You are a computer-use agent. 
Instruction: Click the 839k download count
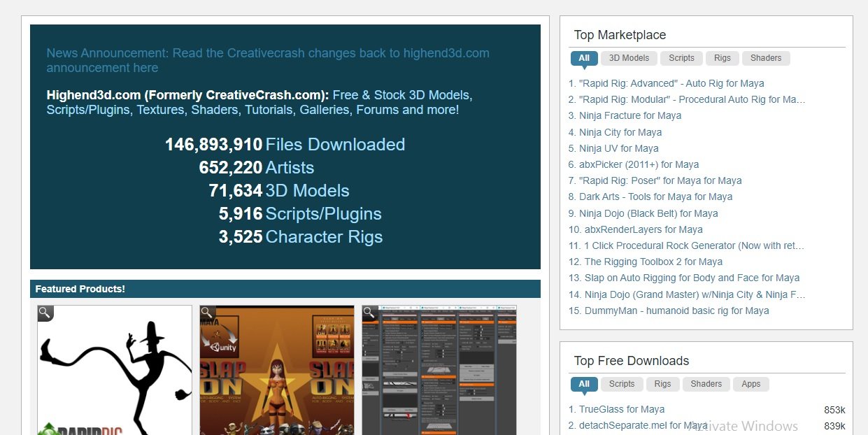click(x=834, y=426)
